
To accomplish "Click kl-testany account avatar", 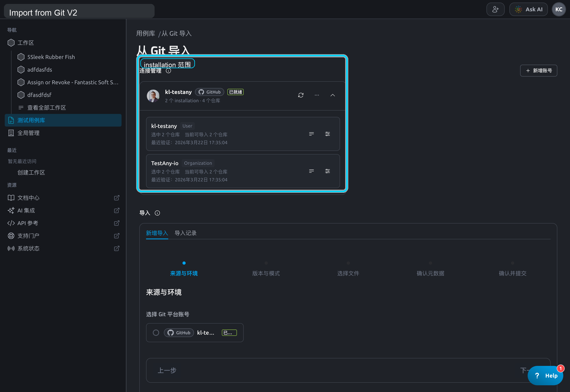I will pos(153,96).
